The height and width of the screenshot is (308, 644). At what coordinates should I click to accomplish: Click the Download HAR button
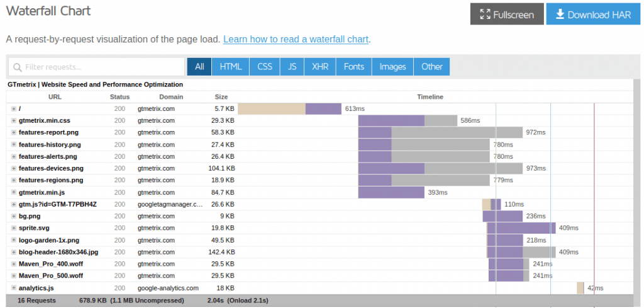click(592, 14)
